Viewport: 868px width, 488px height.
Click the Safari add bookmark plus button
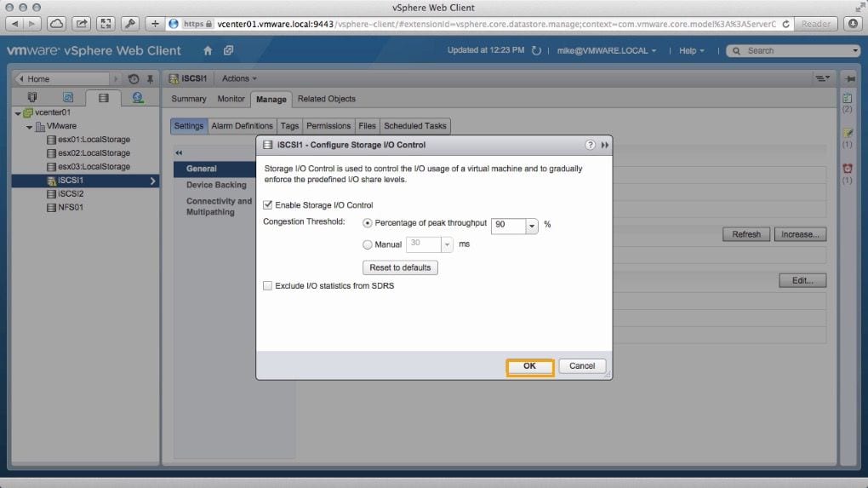click(x=154, y=24)
